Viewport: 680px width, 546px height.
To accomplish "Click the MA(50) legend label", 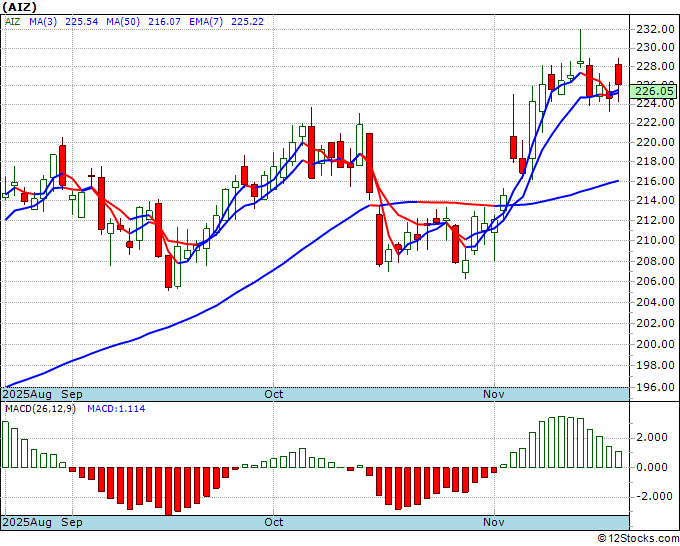I will [x=123, y=21].
